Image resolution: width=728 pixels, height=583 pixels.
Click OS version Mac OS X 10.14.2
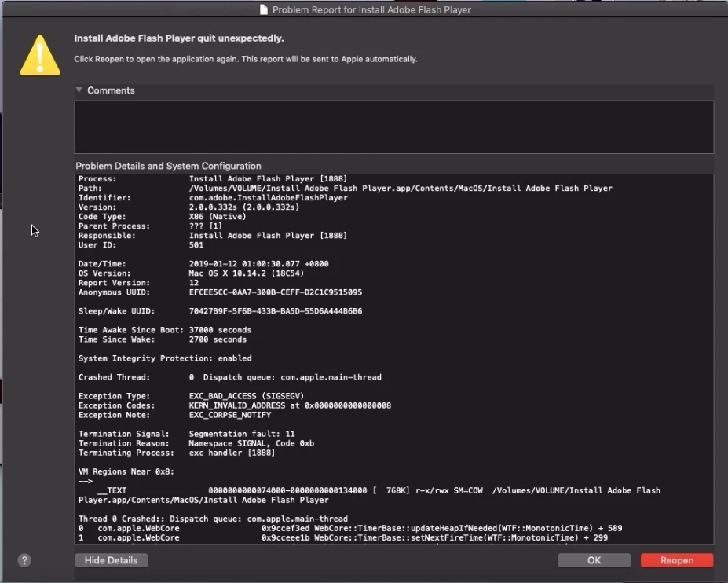(247, 273)
